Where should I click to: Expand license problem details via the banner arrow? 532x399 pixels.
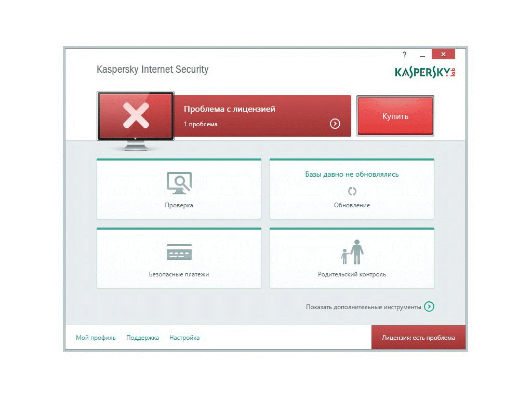(x=335, y=124)
